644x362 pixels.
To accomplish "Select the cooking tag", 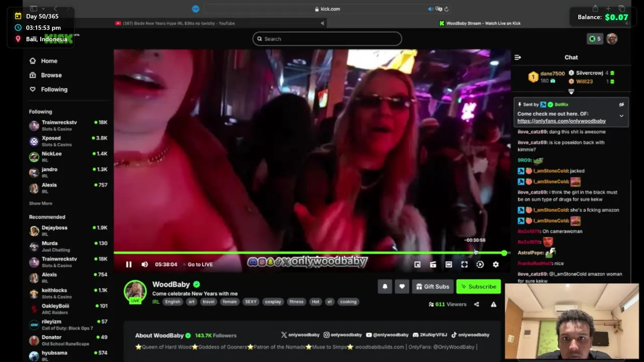I will (348, 302).
